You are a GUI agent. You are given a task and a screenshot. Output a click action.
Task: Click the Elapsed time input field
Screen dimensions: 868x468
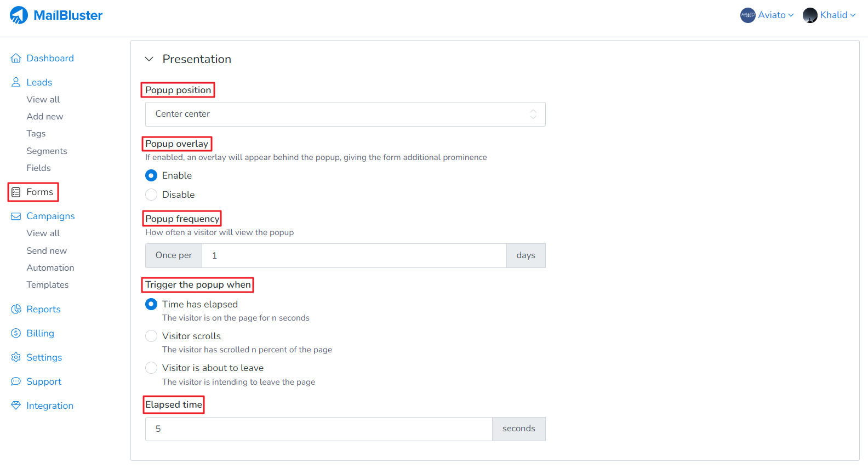318,429
